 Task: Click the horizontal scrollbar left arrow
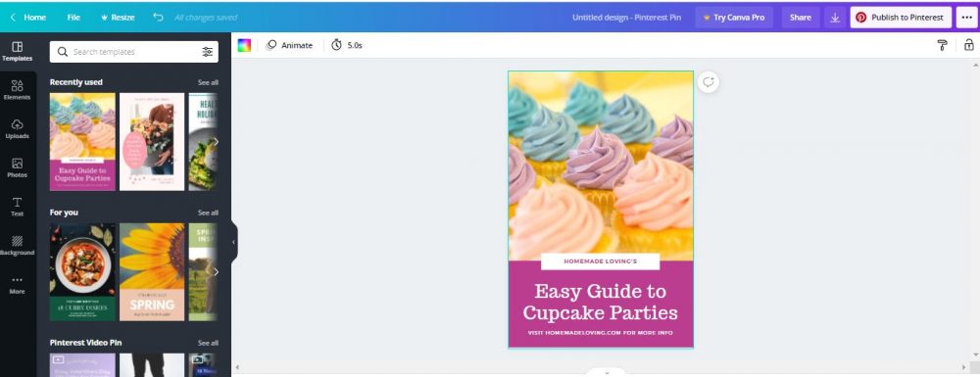[236, 367]
